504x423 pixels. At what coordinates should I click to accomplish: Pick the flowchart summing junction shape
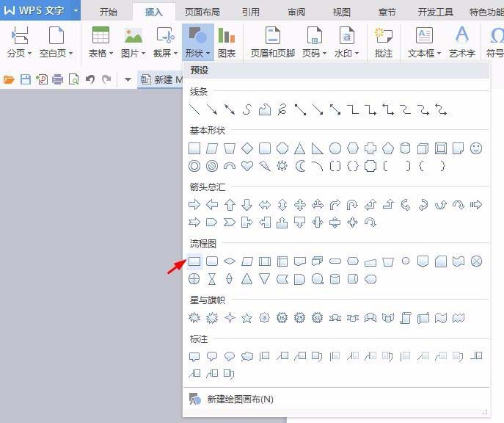click(476, 261)
